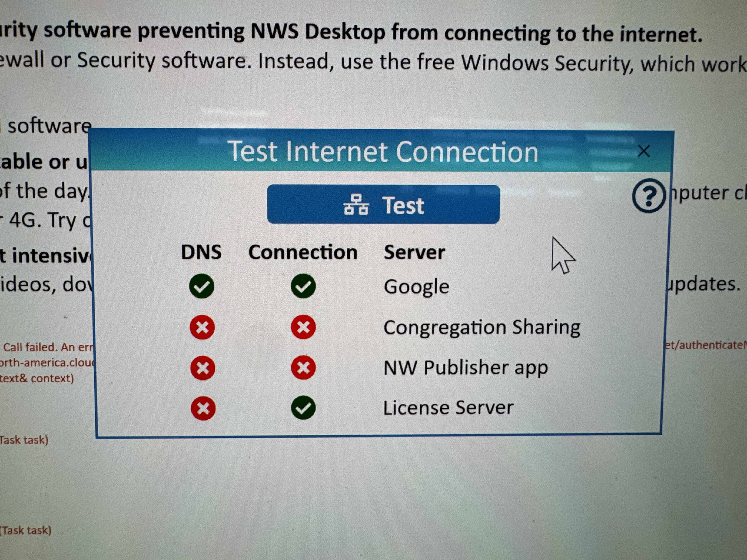Click NW Publisher app Connection red X icon
The width and height of the screenshot is (747, 560).
[303, 367]
